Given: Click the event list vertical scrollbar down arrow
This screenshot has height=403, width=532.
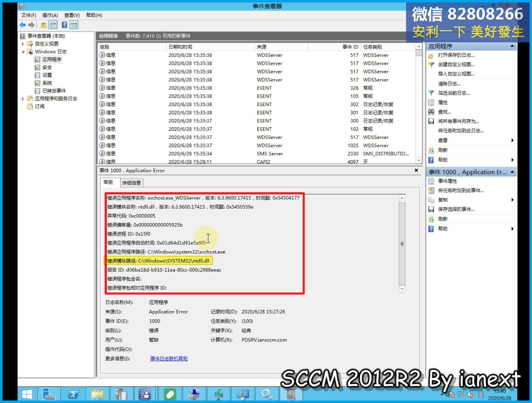Looking at the screenshot, I should [x=419, y=160].
